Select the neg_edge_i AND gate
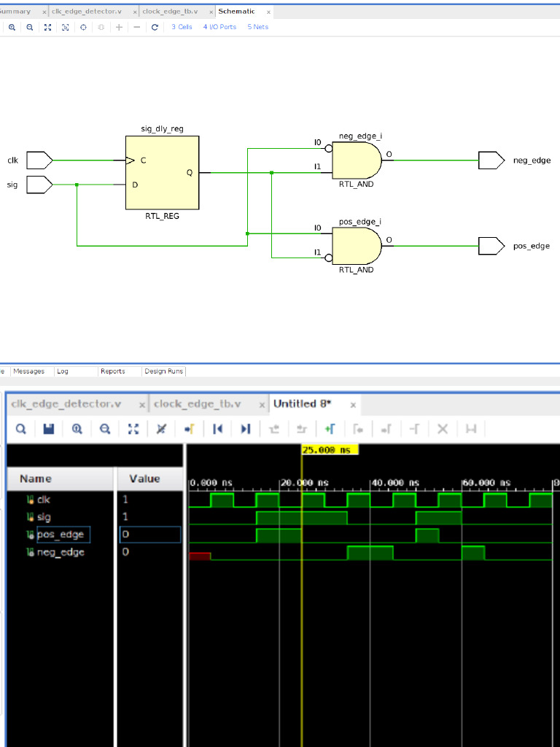560x747 pixels. point(357,160)
